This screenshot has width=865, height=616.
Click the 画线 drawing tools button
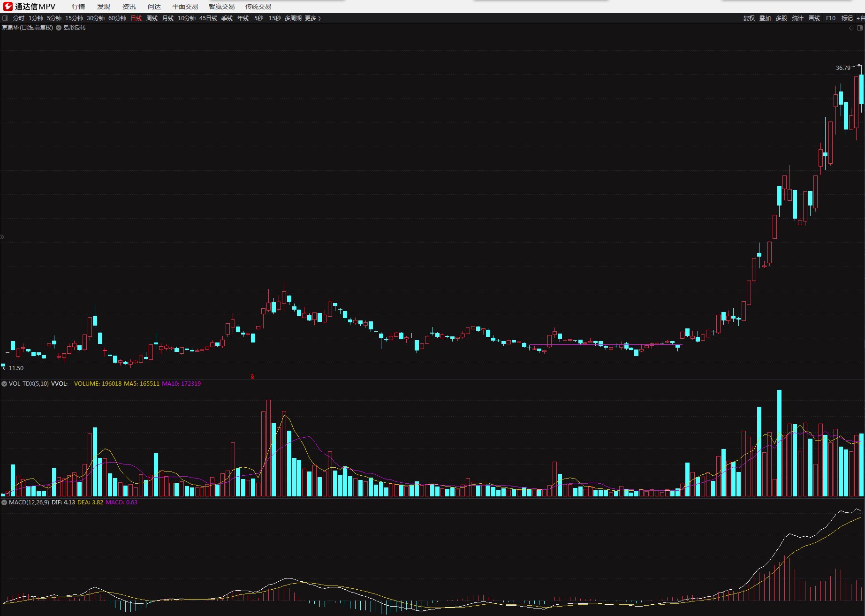(814, 18)
